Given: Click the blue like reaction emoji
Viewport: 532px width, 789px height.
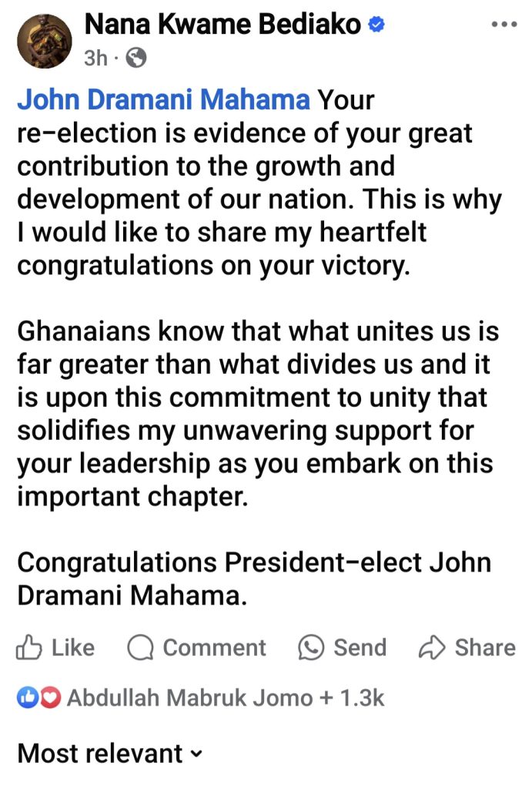Looking at the screenshot, I should coord(27,699).
